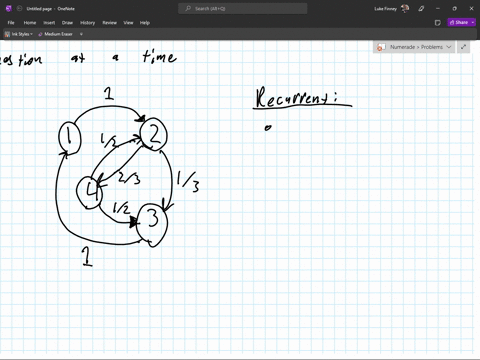This screenshot has width=480, height=360.
Task: Click the Luke Finney account name
Action: click(x=385, y=9)
